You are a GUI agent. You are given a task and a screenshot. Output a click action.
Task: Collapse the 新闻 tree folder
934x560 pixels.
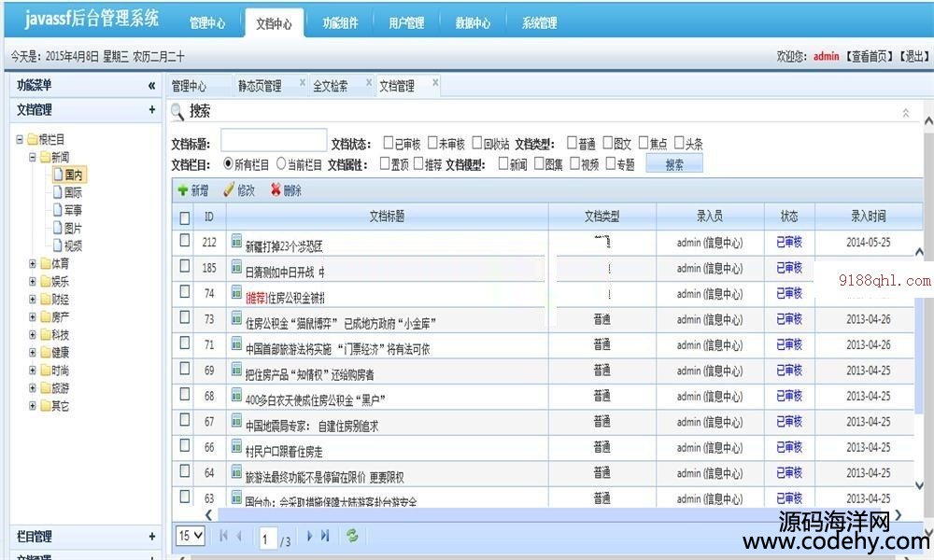(x=32, y=158)
